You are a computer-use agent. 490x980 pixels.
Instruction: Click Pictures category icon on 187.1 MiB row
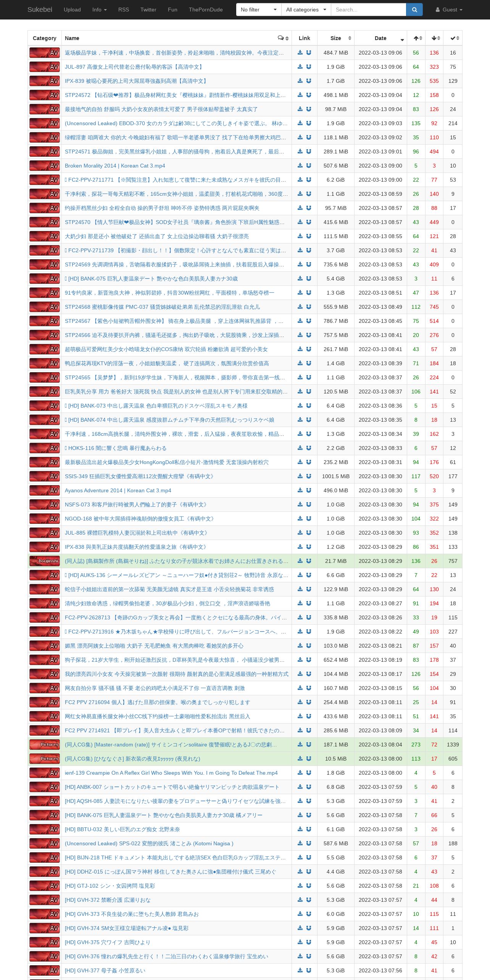45,745
